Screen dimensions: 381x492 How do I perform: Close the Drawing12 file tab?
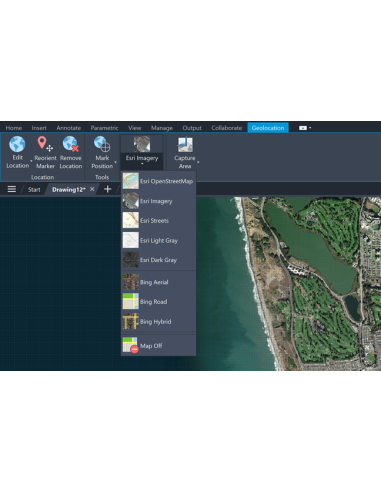(x=92, y=189)
